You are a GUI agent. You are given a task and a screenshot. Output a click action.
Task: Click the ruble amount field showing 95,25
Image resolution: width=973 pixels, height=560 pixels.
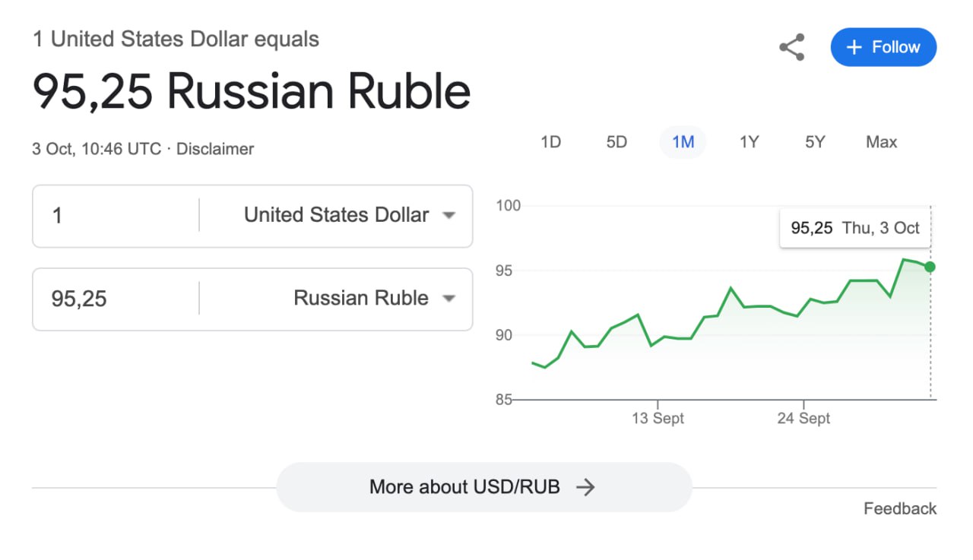[116, 299]
